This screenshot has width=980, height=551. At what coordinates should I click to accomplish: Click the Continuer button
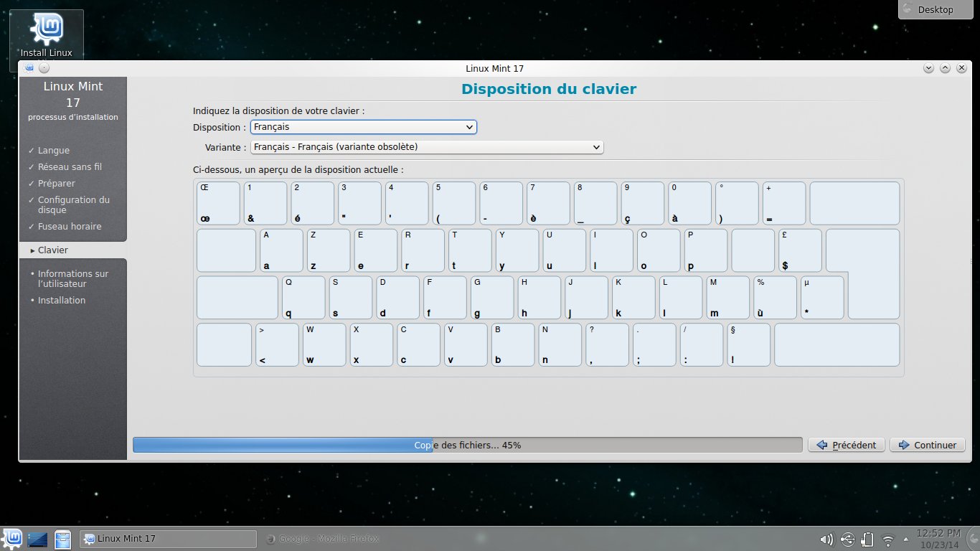(927, 445)
